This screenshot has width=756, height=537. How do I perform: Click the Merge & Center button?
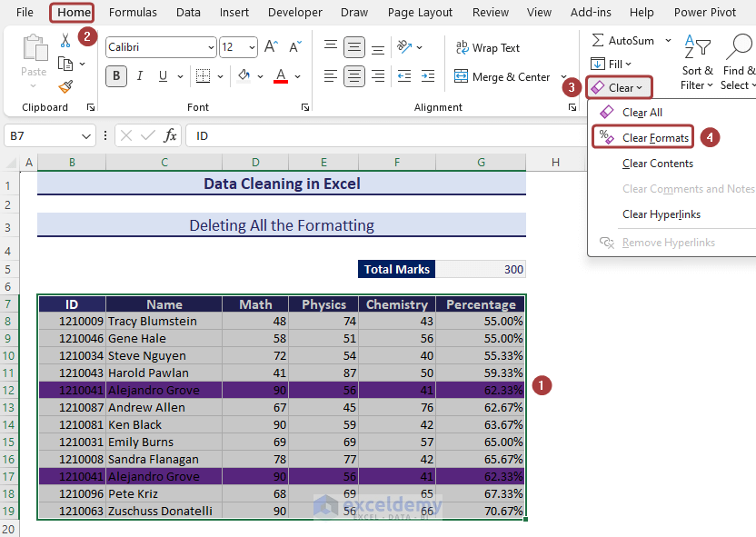[502, 77]
